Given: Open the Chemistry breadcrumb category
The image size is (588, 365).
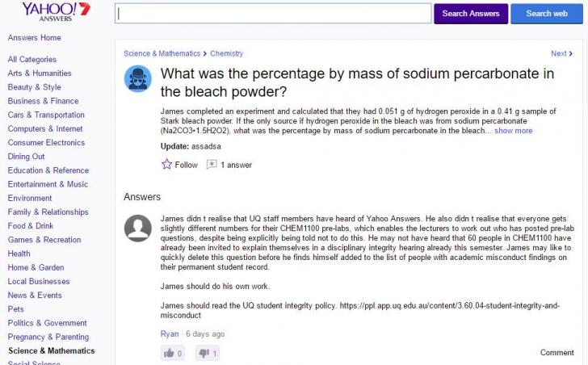Looking at the screenshot, I should tap(226, 54).
